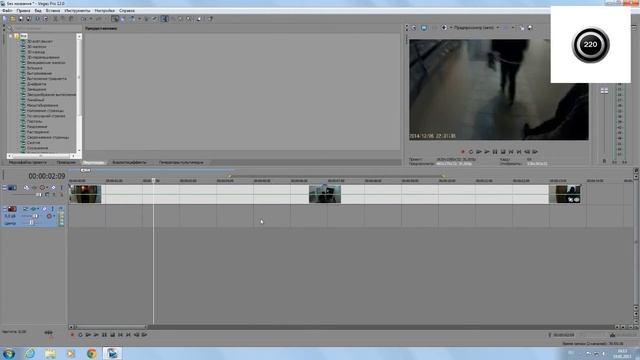
Task: Click Play in the timeline transport bar
Action: click(96, 335)
